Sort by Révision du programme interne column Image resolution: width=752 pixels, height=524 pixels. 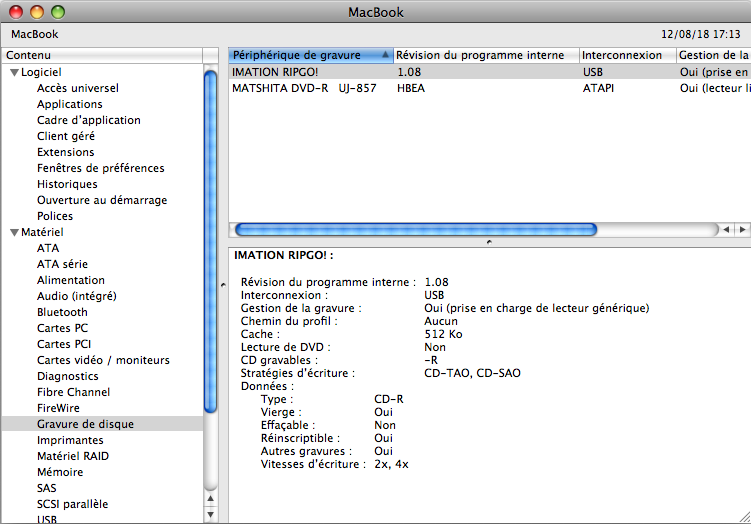click(486, 56)
